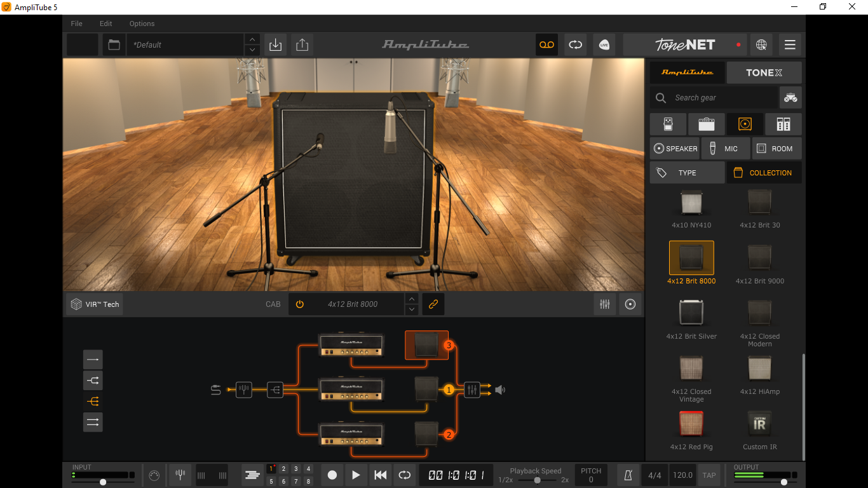868x488 pixels.
Task: Click the input gate knob icon
Action: (154, 475)
